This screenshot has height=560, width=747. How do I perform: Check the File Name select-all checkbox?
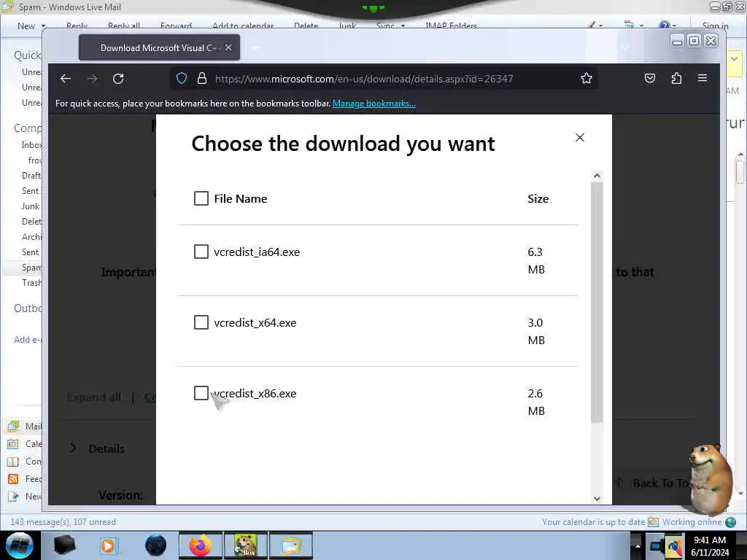click(201, 198)
